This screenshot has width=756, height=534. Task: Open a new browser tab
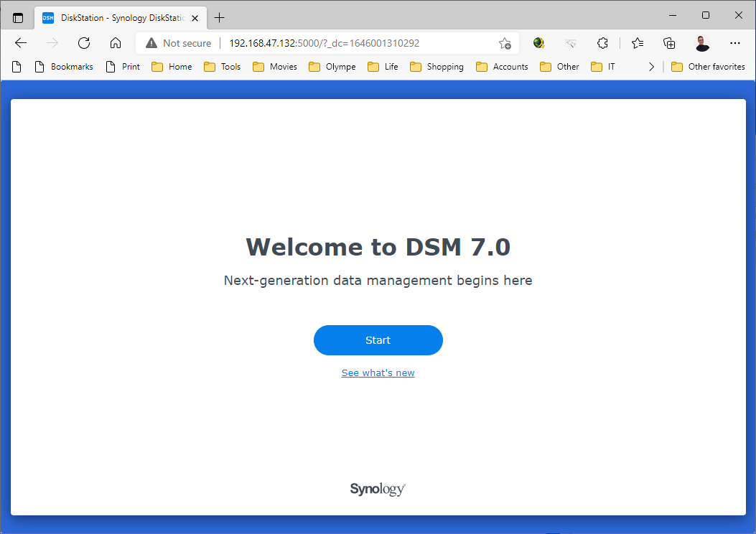tap(220, 18)
